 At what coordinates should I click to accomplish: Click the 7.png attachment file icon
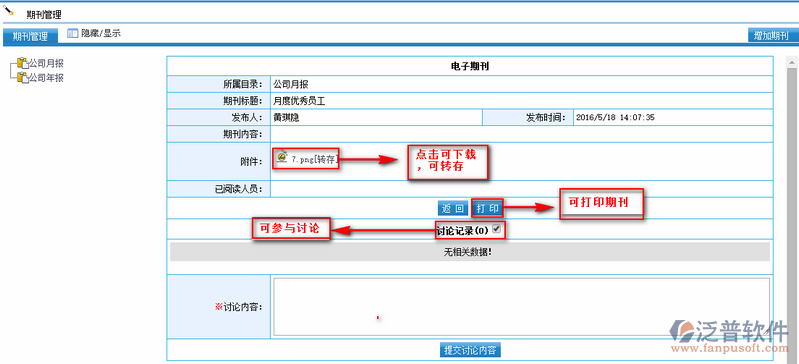(x=282, y=157)
